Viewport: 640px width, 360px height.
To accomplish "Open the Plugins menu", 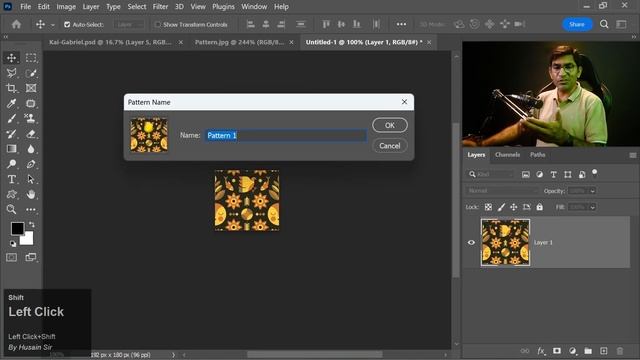I will (223, 7).
